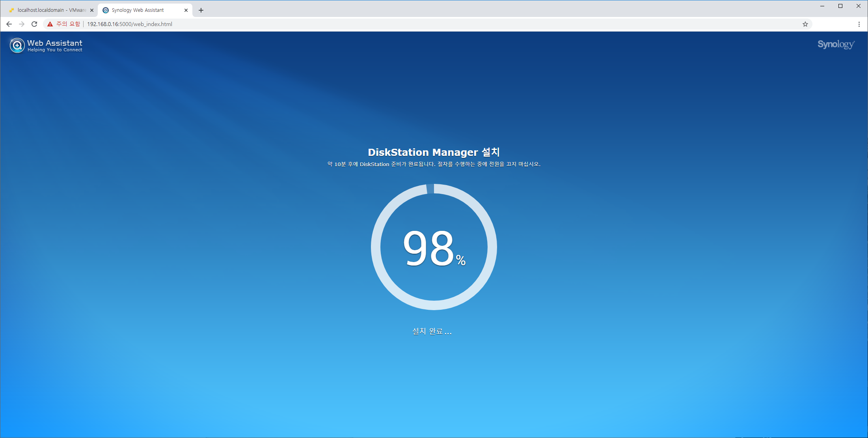Minimize the Chrome browser window

click(x=822, y=6)
